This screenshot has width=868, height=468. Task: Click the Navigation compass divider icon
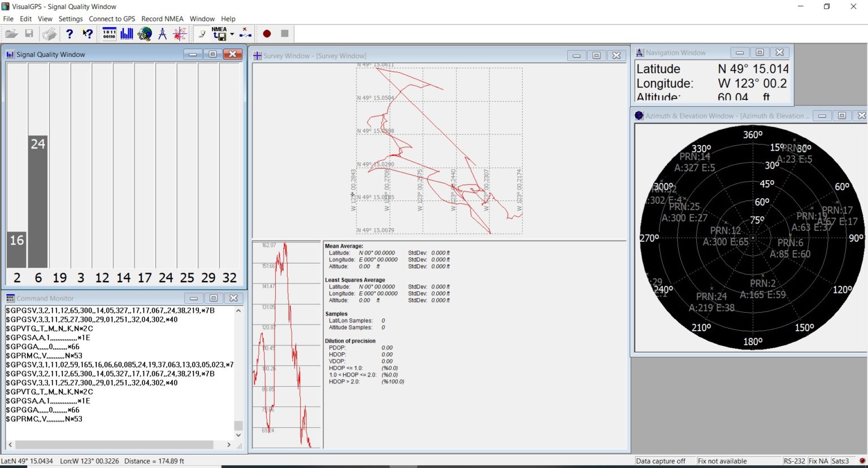(x=162, y=34)
